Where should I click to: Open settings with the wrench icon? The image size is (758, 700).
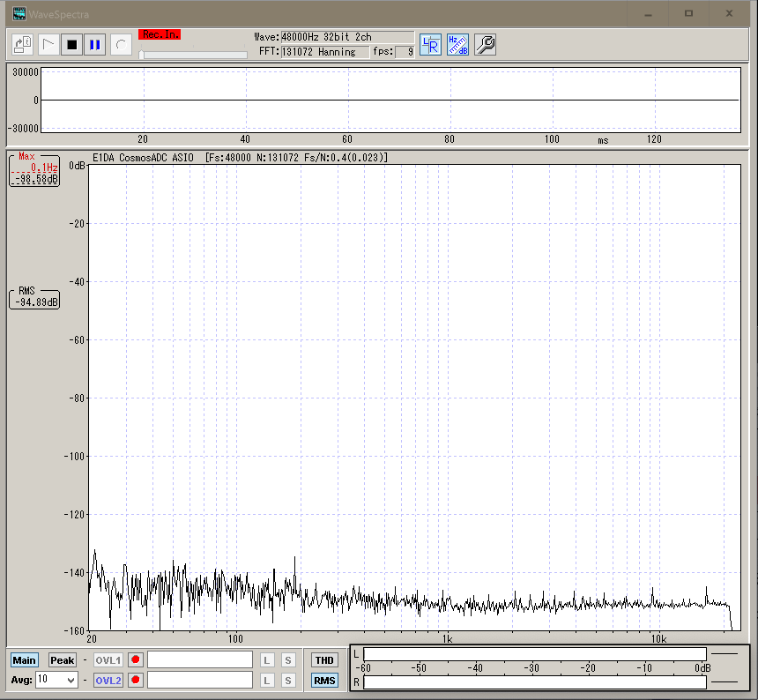486,45
